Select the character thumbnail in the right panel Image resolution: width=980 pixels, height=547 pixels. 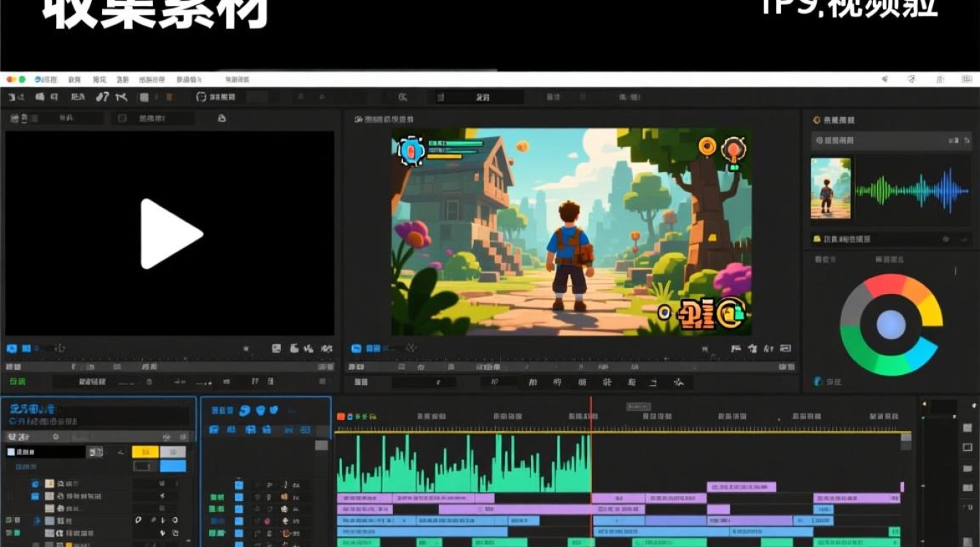pyautogui.click(x=831, y=188)
